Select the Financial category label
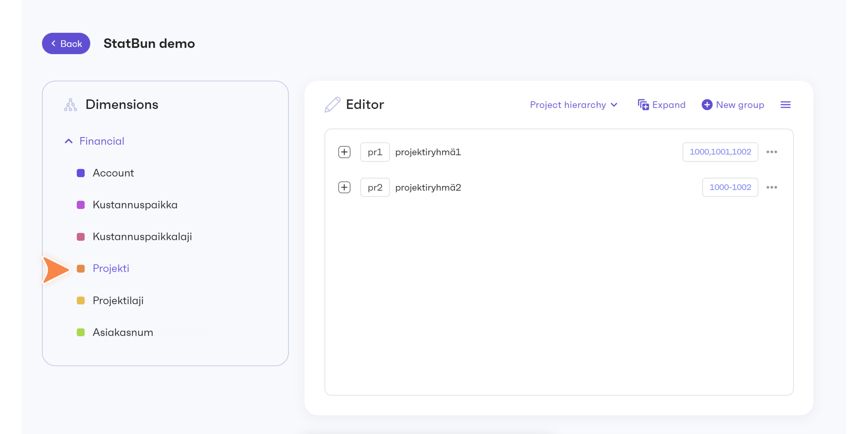 (102, 141)
